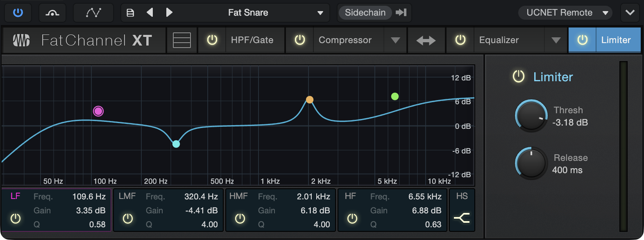
Task: Click the LF frequency value 109.6 Hz
Action: tap(89, 197)
